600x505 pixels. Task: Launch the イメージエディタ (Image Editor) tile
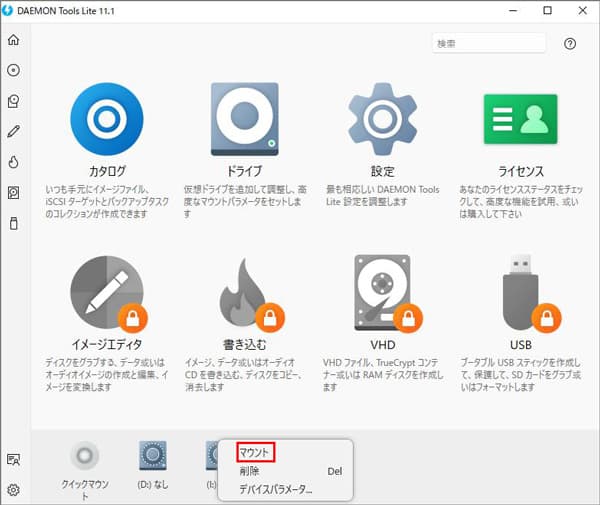(108, 293)
